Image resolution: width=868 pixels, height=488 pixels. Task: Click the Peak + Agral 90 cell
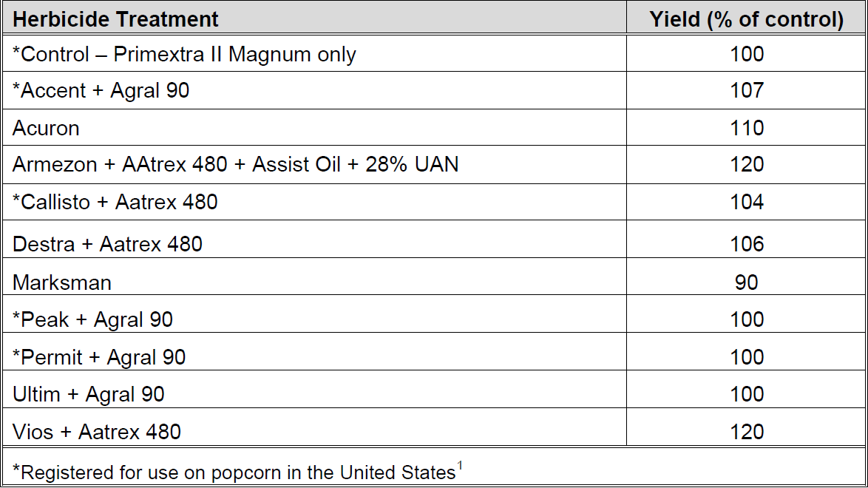point(93,319)
